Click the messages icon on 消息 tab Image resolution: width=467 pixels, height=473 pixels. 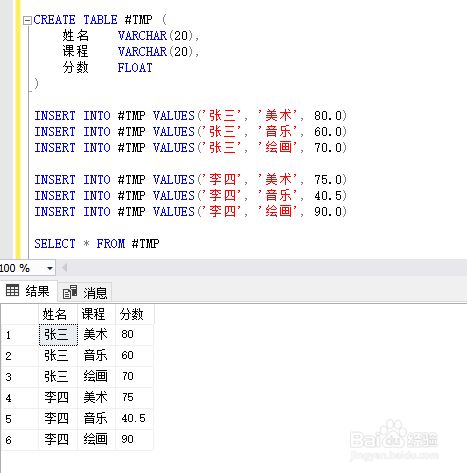coord(70,292)
